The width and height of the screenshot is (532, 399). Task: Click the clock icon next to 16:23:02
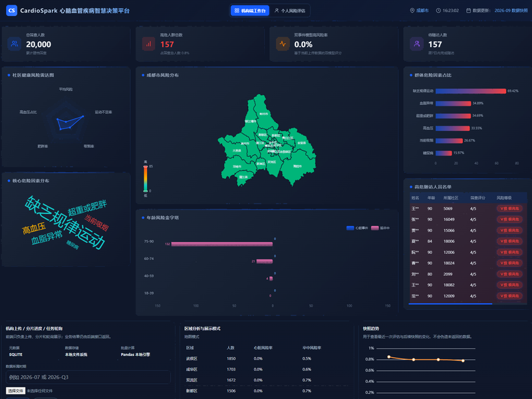438,11
